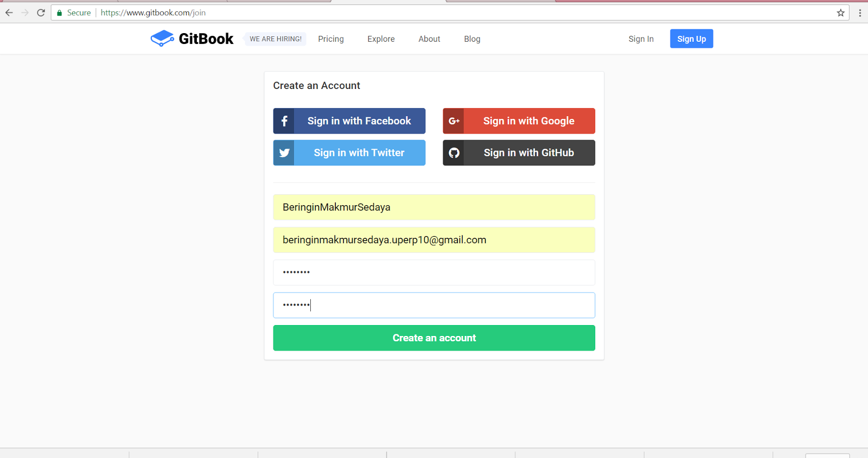Viewport: 868px width, 458px height.
Task: Click the browser forward arrow
Action: (25, 12)
